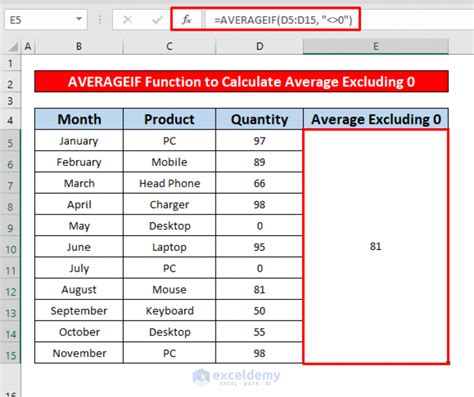Open the Name Box dropdown arrow
This screenshot has height=397, width=474.
[79, 19]
